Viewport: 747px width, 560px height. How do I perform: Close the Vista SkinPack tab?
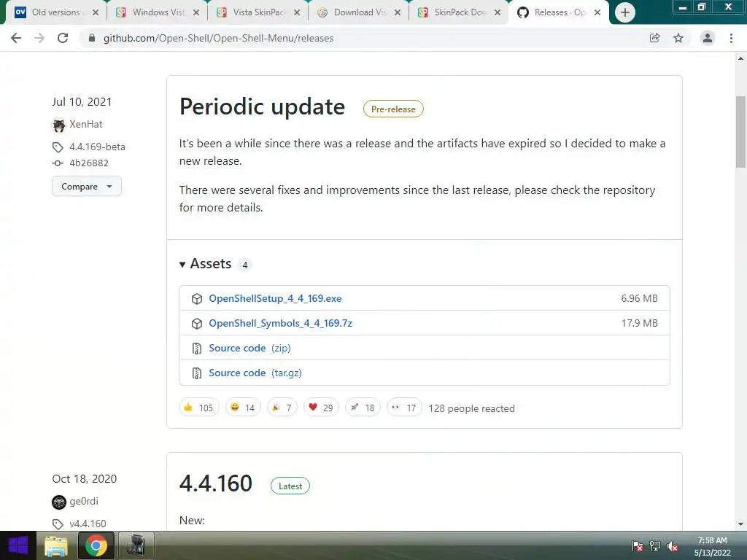[297, 12]
